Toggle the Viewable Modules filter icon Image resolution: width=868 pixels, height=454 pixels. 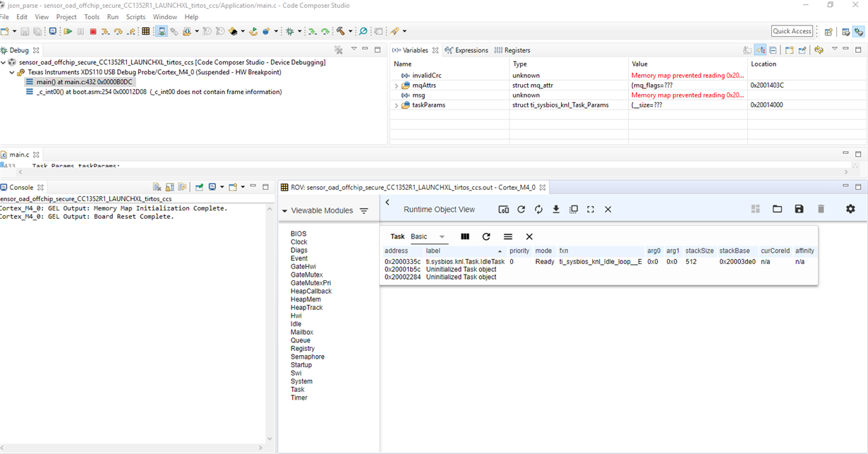point(364,210)
